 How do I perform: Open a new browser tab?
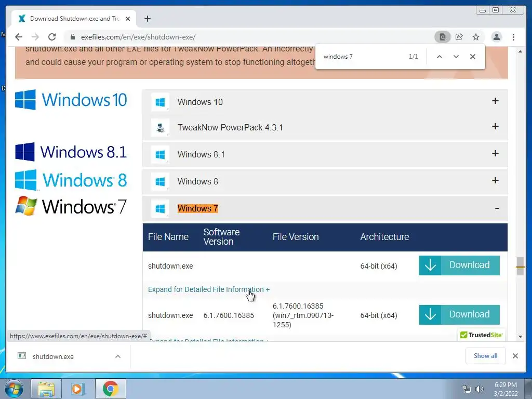pyautogui.click(x=147, y=19)
